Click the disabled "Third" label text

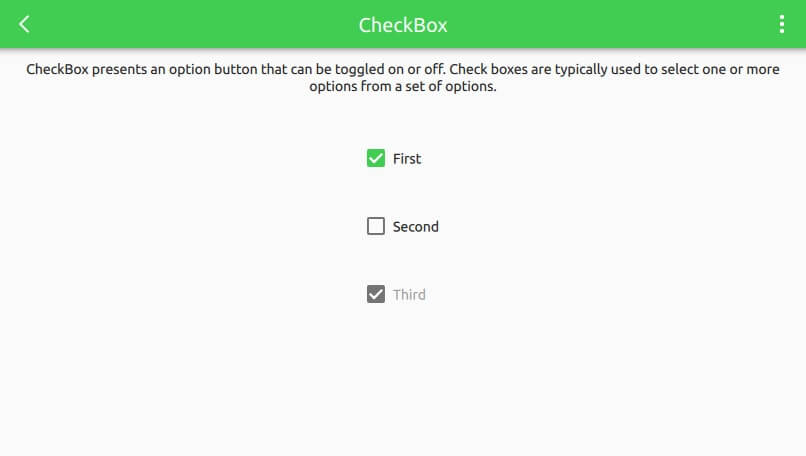coord(409,294)
